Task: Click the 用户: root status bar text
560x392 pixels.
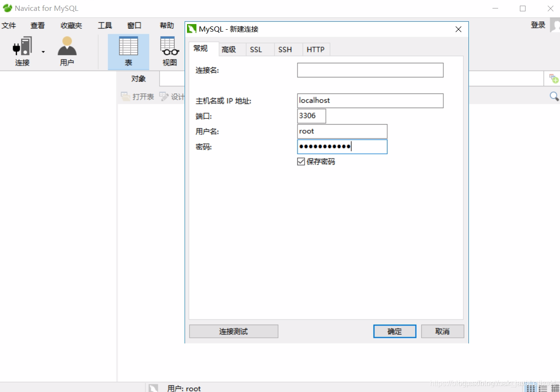Action: point(184,388)
